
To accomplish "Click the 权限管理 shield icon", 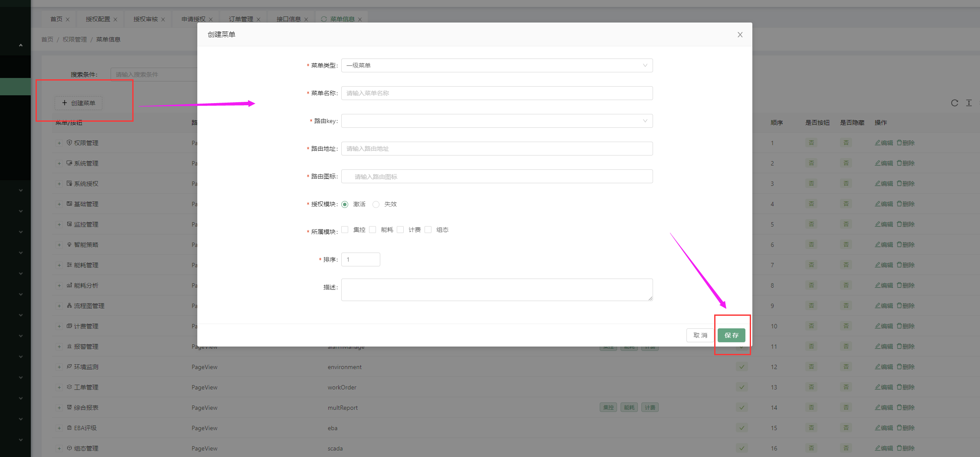I will pos(69,143).
